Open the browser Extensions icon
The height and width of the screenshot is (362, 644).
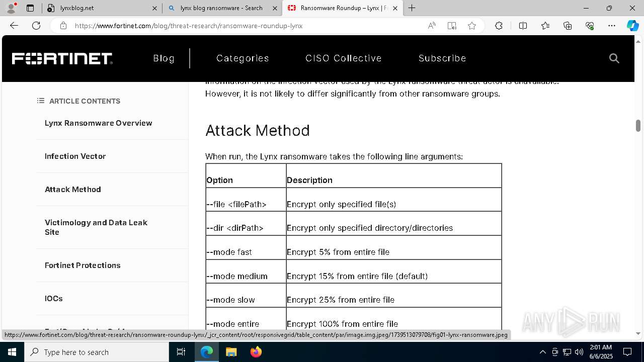click(x=499, y=26)
